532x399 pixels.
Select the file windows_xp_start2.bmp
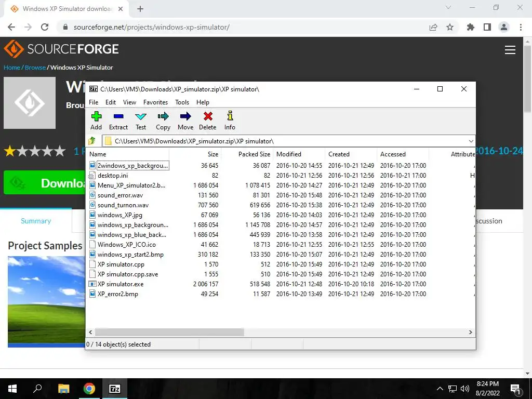click(130, 255)
